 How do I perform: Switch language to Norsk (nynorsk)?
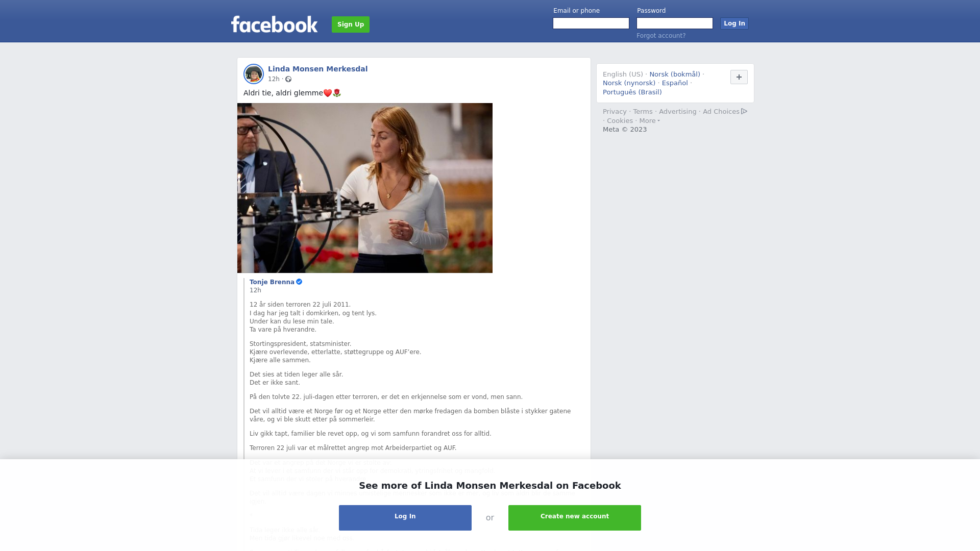click(x=629, y=83)
